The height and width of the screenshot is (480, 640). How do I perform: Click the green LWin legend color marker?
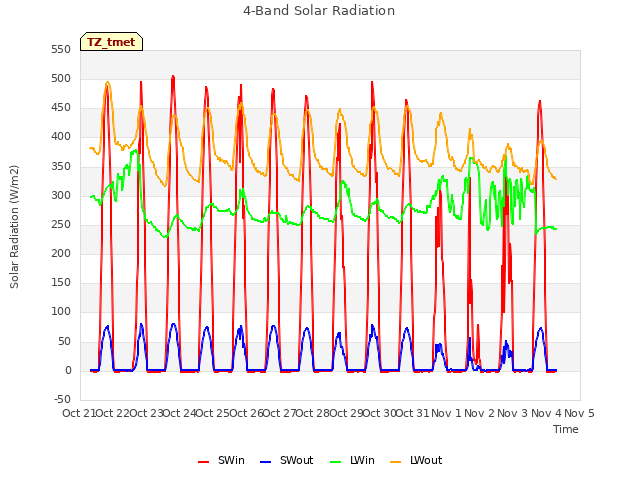(335, 462)
